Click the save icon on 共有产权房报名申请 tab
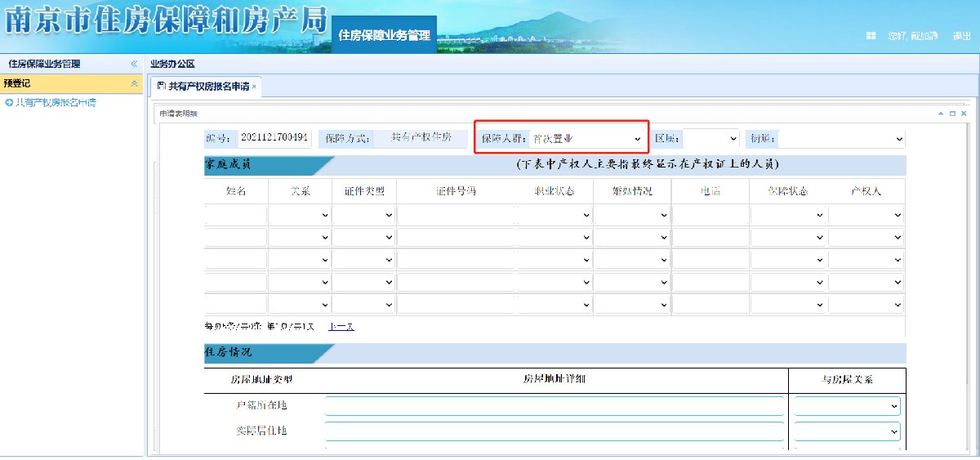 pyautogui.click(x=161, y=86)
